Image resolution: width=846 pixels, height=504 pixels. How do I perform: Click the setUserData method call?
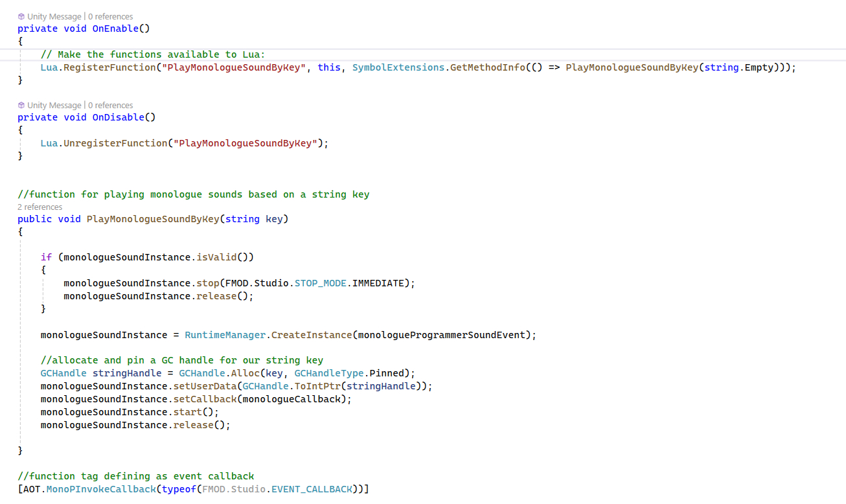pos(203,386)
